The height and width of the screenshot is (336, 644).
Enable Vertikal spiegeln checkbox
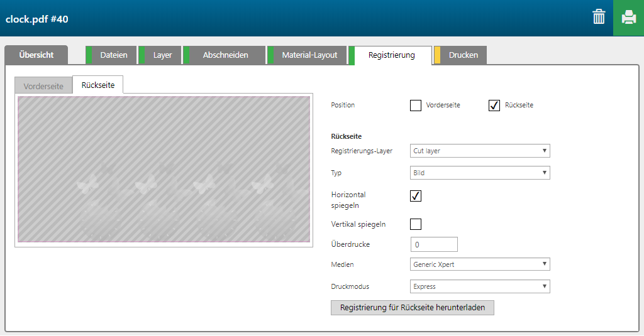pyautogui.click(x=415, y=224)
